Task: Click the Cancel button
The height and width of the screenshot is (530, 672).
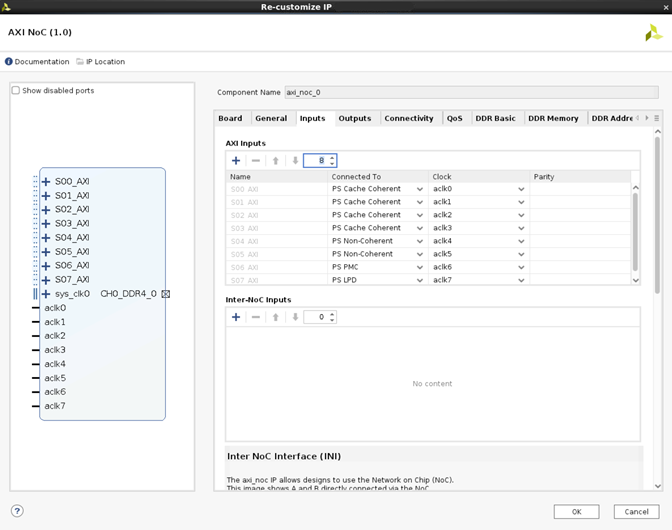Action: pos(636,512)
